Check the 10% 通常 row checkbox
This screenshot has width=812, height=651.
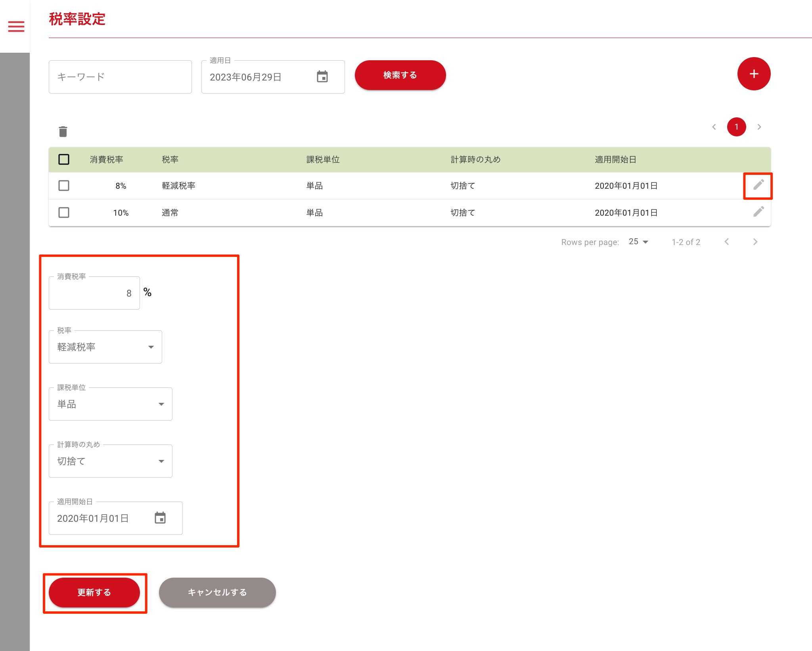pyautogui.click(x=64, y=213)
